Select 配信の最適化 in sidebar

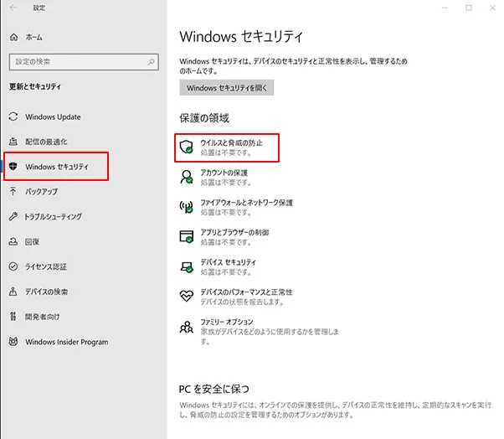pyautogui.click(x=46, y=142)
